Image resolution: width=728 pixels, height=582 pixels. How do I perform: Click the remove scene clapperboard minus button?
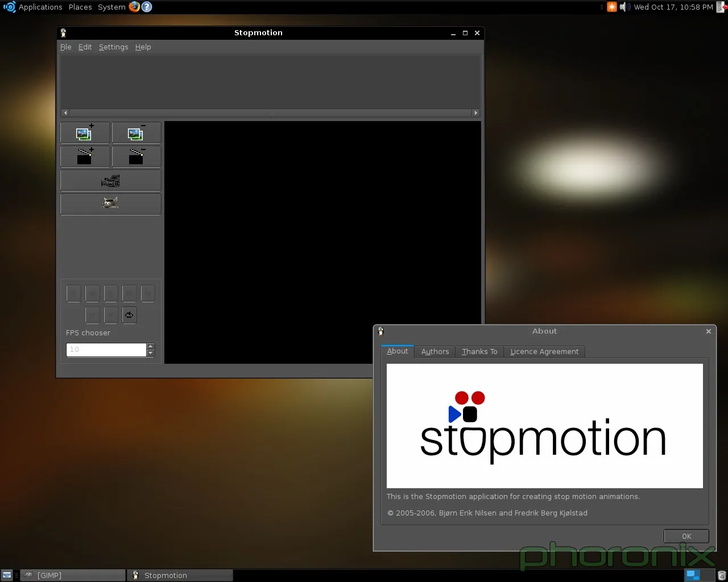click(136, 157)
